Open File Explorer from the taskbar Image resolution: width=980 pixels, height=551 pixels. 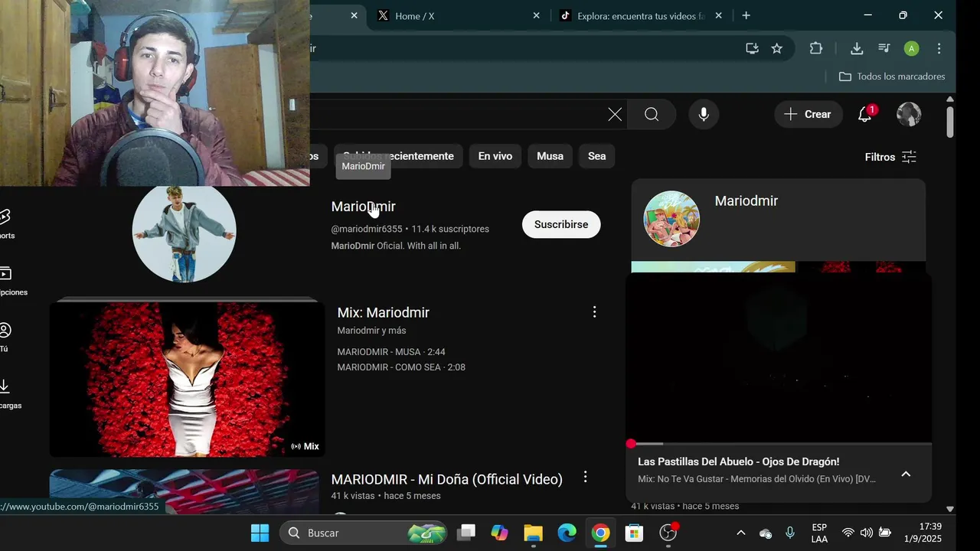[534, 533]
